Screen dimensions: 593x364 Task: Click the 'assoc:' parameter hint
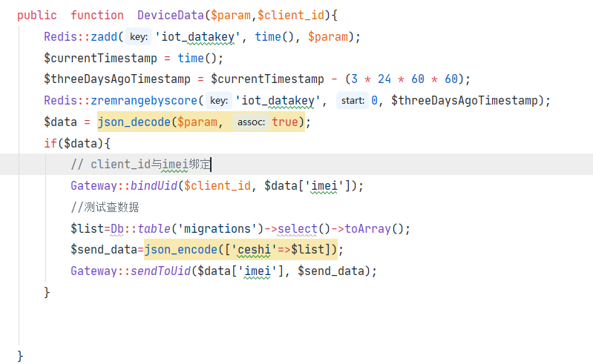(x=251, y=122)
